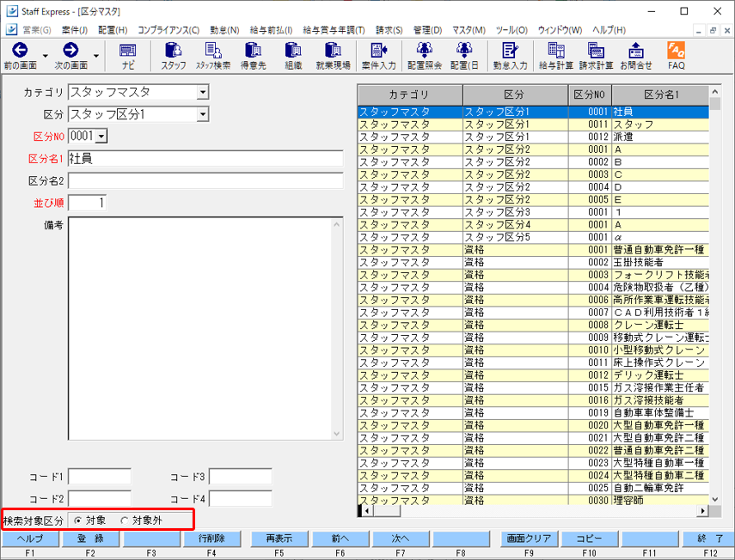The width and height of the screenshot is (735, 560).
Task: Click the grid's vertical scrollbar up arrow
Action: pos(715,91)
